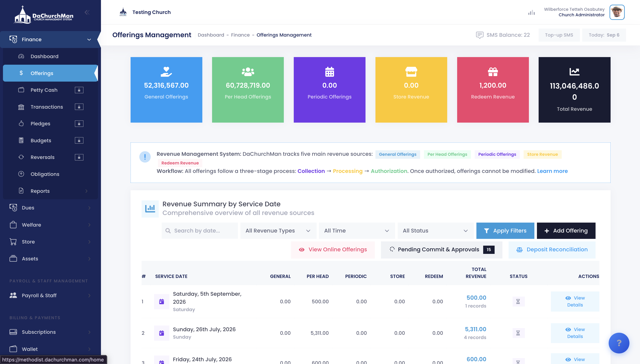Open the help question mark bubble
The width and height of the screenshot is (640, 364).
[619, 343]
